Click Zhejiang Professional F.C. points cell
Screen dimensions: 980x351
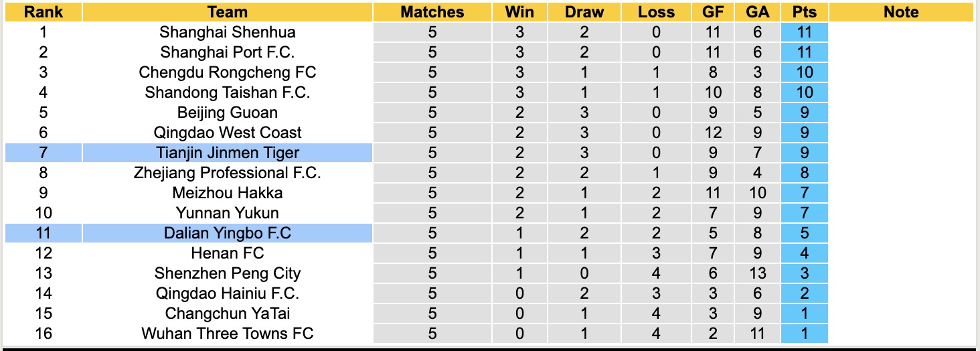click(804, 173)
